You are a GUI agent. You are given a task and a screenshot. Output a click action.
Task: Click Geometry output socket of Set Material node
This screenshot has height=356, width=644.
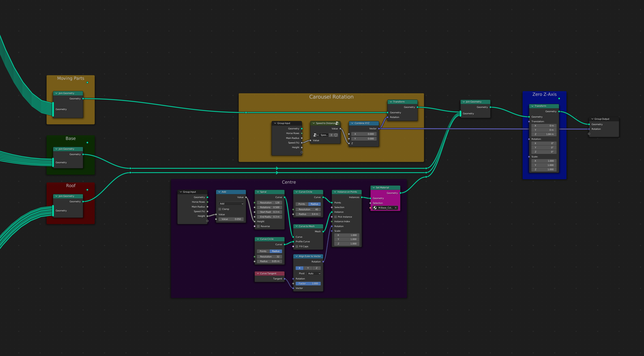click(400, 193)
